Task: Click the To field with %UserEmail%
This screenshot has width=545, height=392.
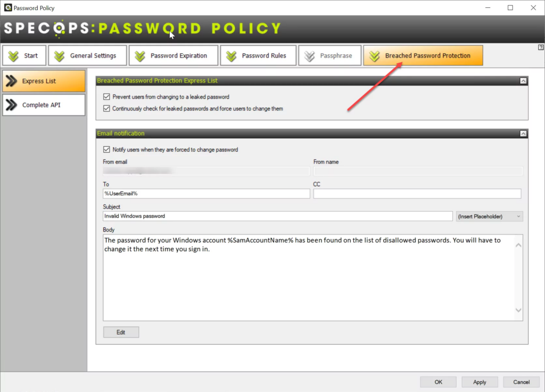Action: click(206, 194)
